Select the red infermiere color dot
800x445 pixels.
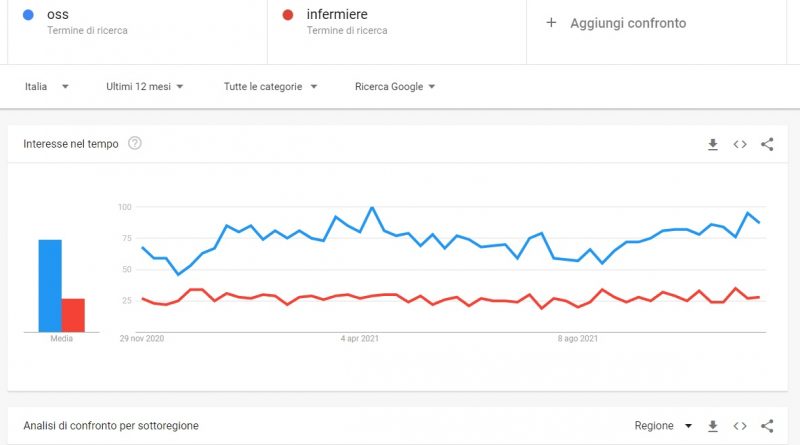tap(288, 15)
